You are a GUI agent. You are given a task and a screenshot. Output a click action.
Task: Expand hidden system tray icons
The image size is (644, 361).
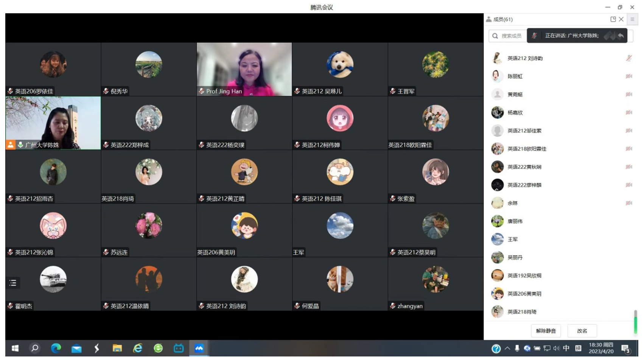tap(507, 349)
